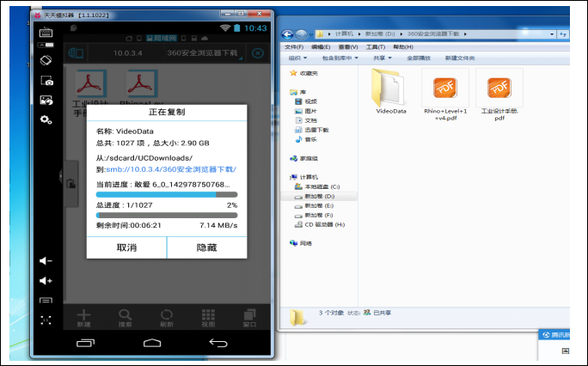Viewport: 588px width, 366px height.
Task: Open the 帮助(H) menu
Action: [x=403, y=47]
